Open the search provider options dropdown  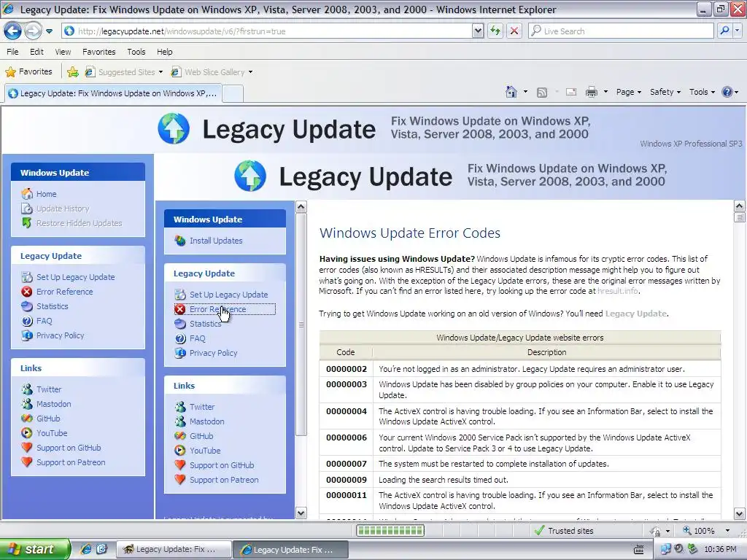[x=737, y=31]
